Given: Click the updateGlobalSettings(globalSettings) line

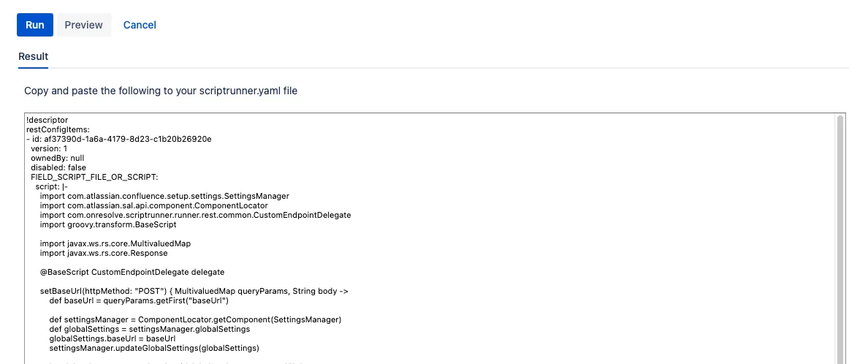Looking at the screenshot, I should pyautogui.click(x=154, y=349).
